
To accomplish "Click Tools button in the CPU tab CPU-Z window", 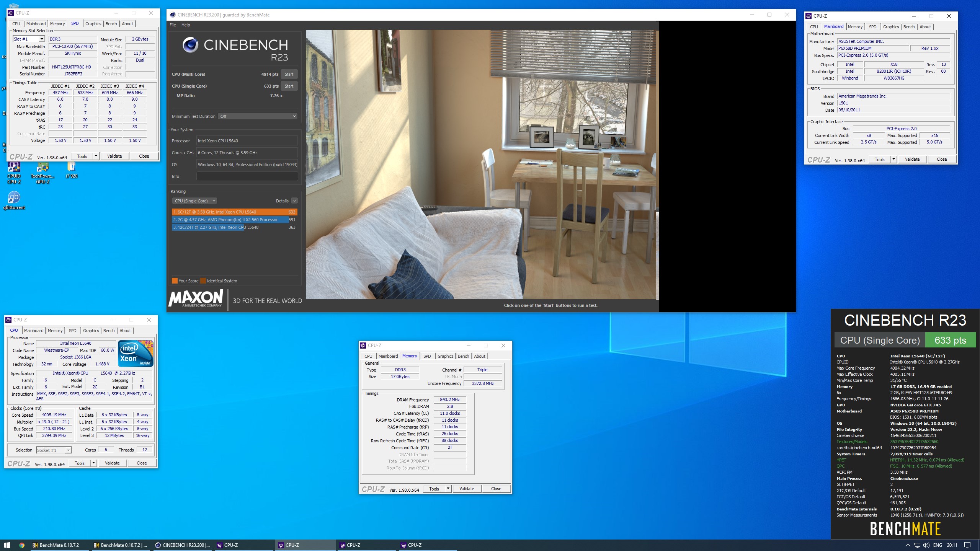I will click(80, 463).
